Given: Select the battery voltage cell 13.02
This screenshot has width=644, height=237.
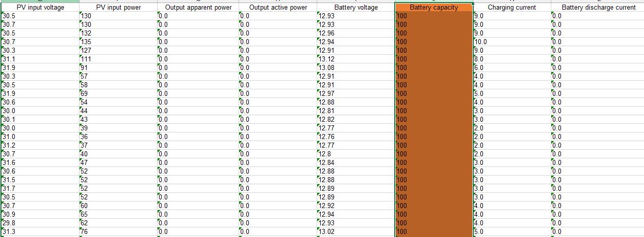Looking at the screenshot, I should (356, 231).
